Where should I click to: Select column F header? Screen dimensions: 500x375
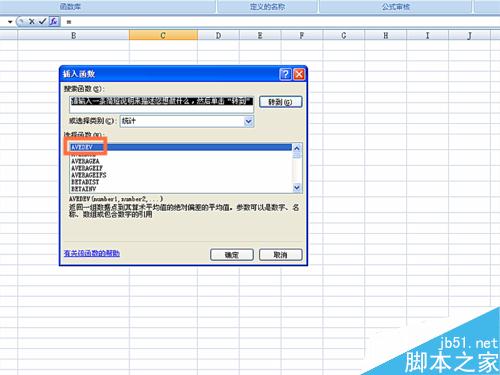point(302,35)
